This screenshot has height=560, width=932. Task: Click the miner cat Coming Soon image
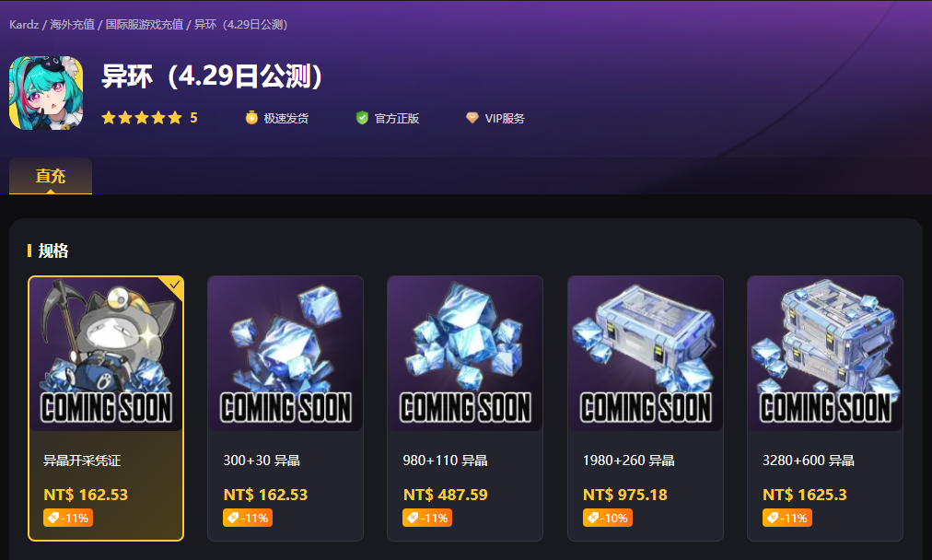(x=106, y=354)
